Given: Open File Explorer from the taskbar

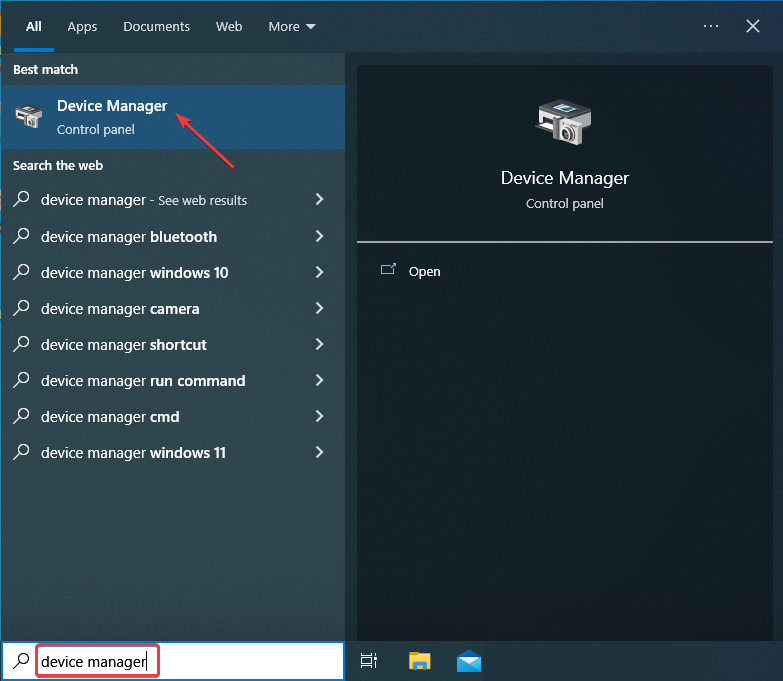Looking at the screenshot, I should pos(419,661).
